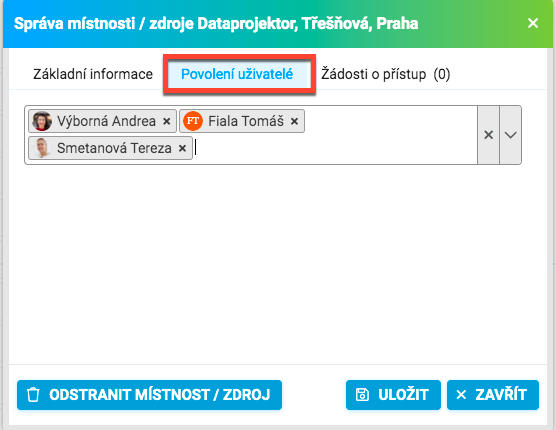Image resolution: width=556 pixels, height=430 pixels.
Task: Switch to Základní informace tab
Action: coord(93,74)
